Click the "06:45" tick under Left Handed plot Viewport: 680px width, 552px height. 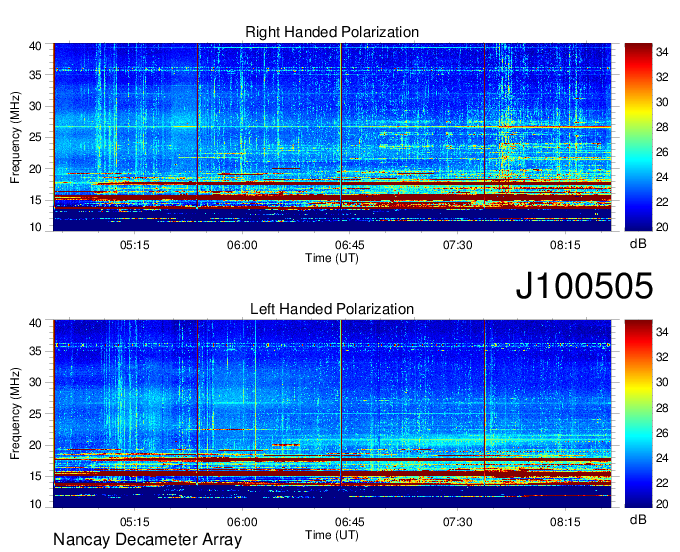click(350, 522)
